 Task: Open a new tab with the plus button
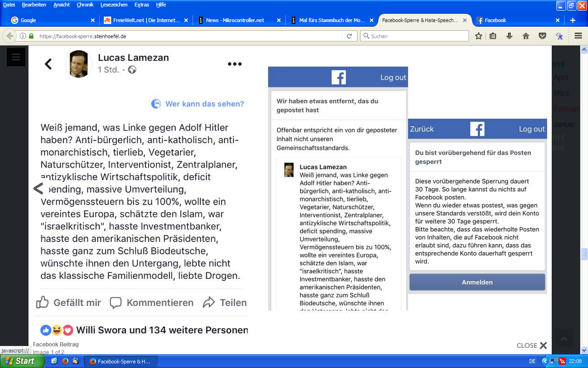(573, 20)
